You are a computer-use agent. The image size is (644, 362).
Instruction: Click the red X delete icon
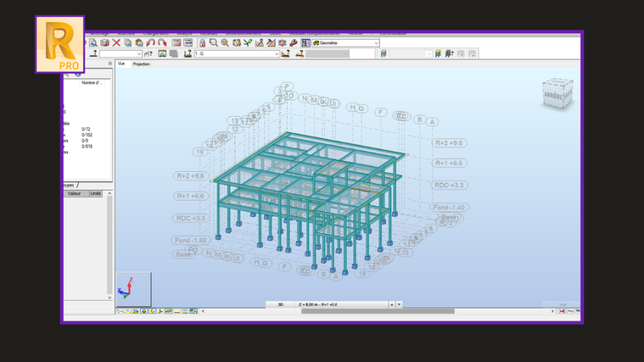[x=116, y=42]
